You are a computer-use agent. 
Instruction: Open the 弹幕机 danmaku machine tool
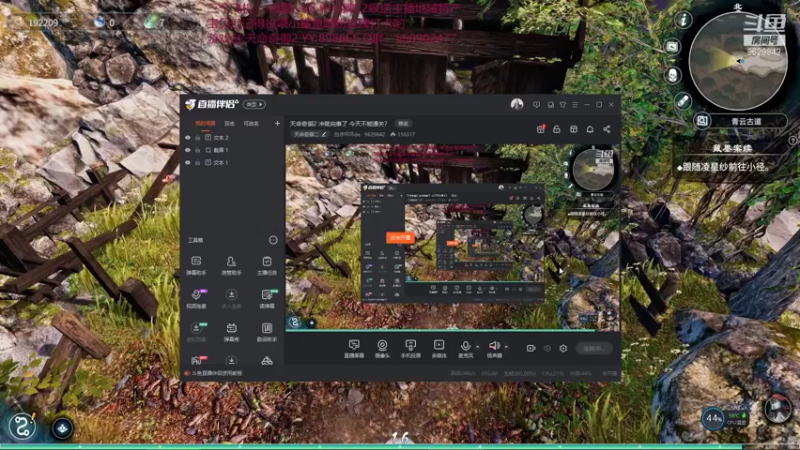pos(231,332)
